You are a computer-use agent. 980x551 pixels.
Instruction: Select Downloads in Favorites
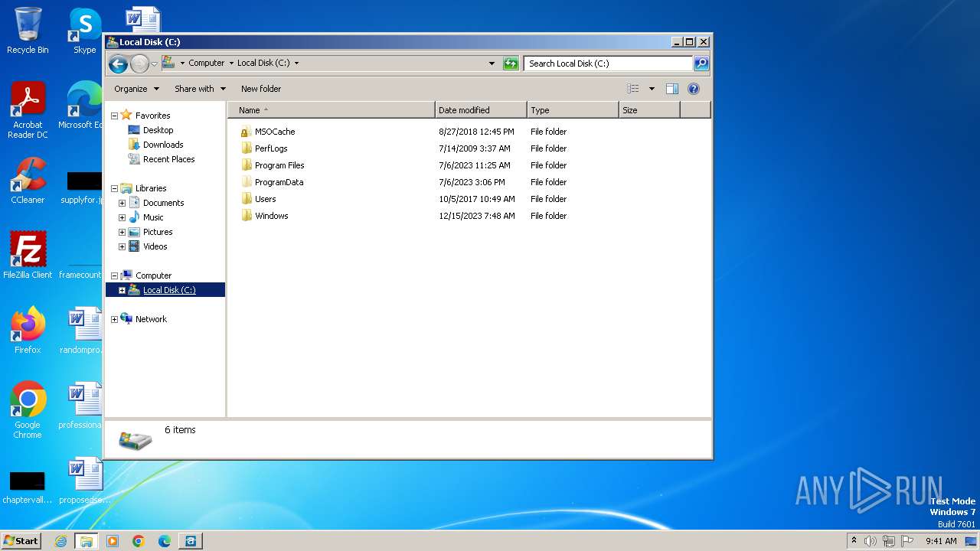click(163, 145)
